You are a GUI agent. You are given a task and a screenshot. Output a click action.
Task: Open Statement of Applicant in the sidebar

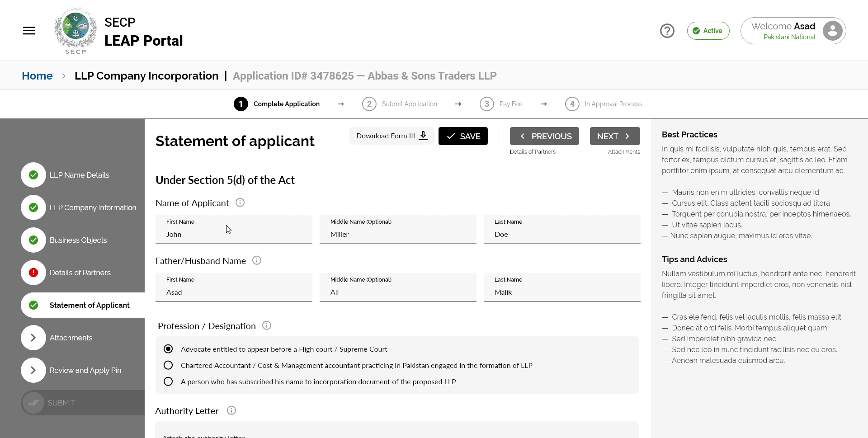coord(89,305)
